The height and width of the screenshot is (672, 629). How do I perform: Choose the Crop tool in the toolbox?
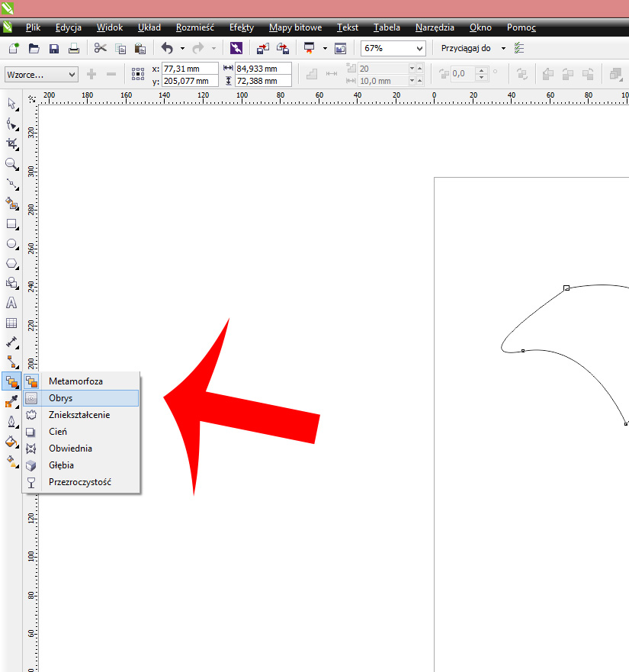pos(11,143)
